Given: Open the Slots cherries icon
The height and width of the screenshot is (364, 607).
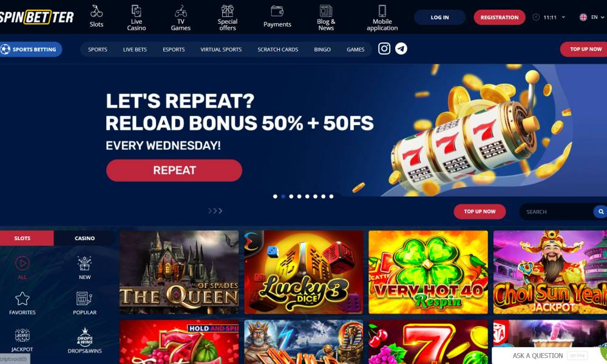Looking at the screenshot, I should (97, 11).
